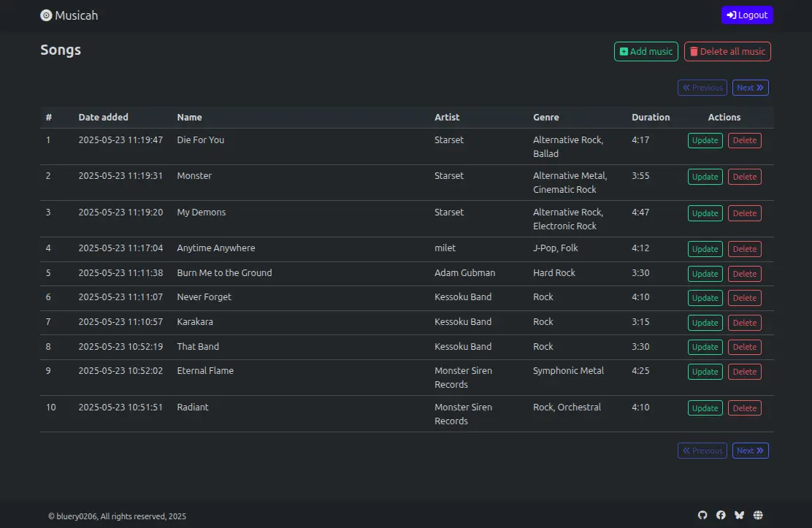Click the Bluesky butterfly icon
The image size is (812, 528).
[x=739, y=516]
